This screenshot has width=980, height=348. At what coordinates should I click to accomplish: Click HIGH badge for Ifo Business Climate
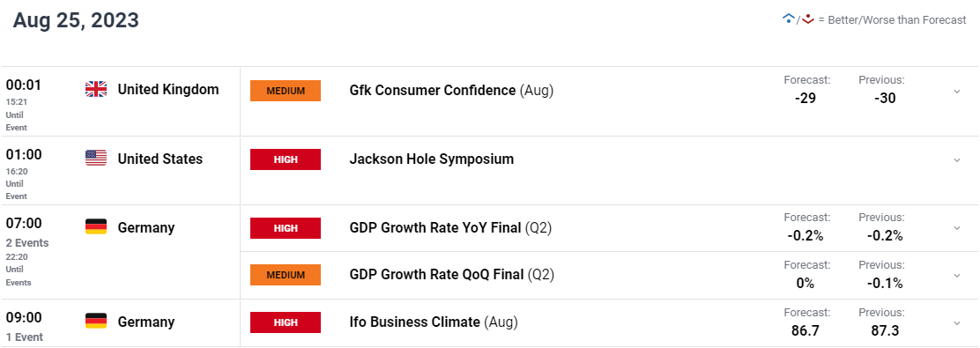coord(285,322)
